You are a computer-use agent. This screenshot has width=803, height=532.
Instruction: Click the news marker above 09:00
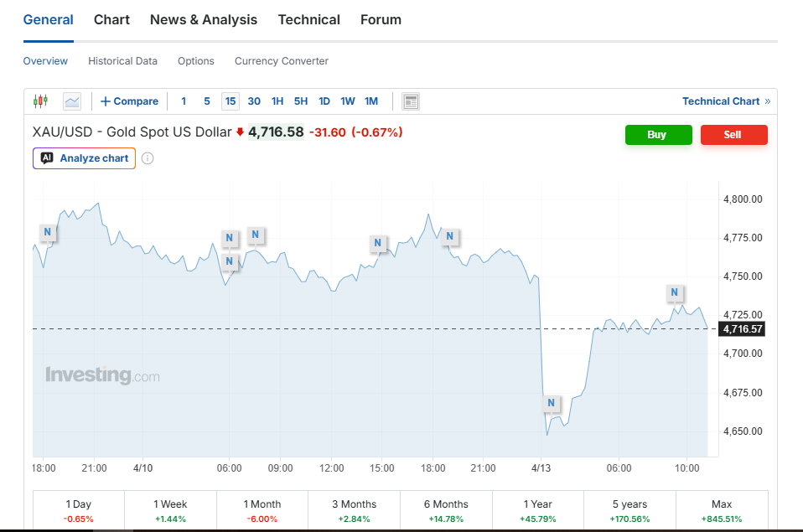click(256, 235)
